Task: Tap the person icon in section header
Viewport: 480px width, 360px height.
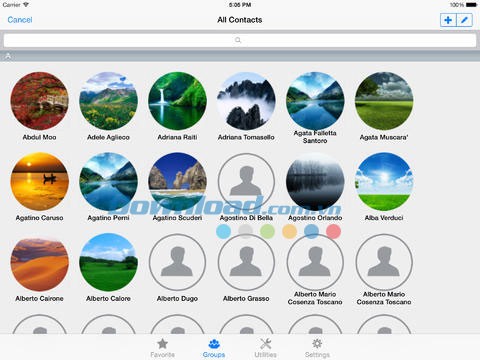Action: [x=8, y=56]
